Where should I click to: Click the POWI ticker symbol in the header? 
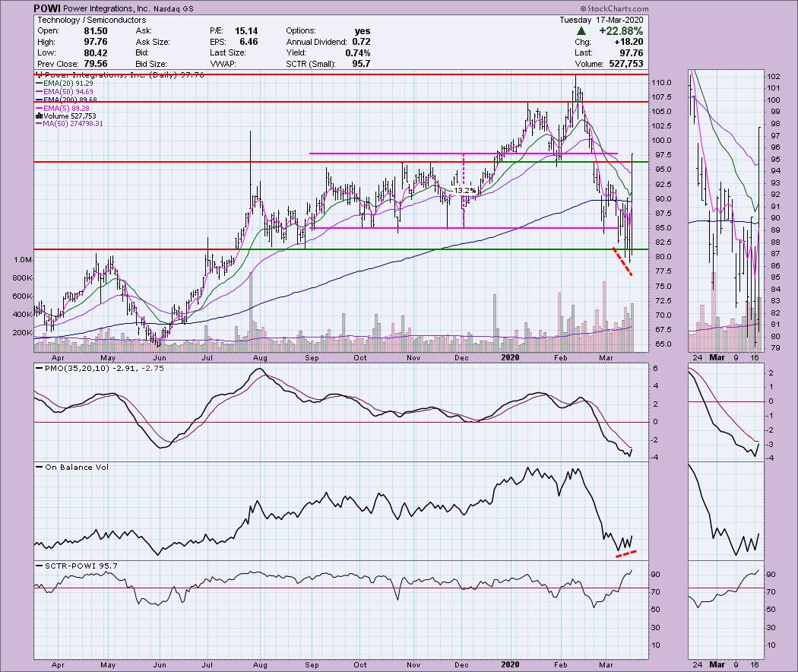[46, 8]
